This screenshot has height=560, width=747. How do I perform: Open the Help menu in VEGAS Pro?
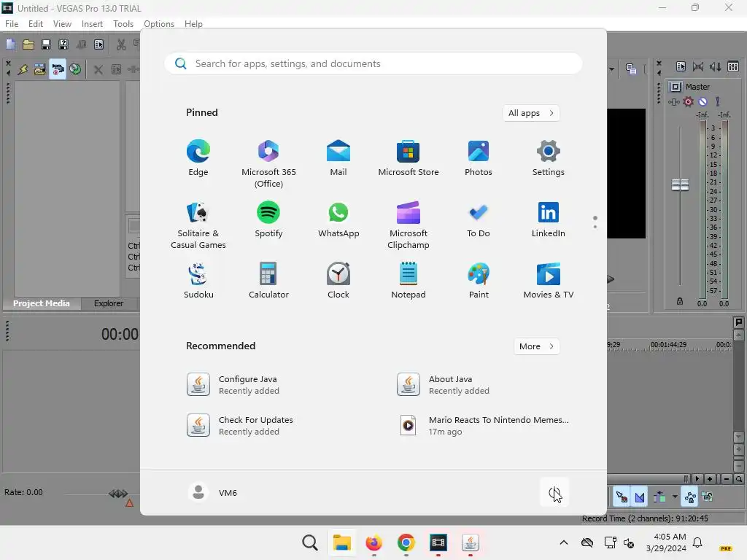tap(193, 24)
